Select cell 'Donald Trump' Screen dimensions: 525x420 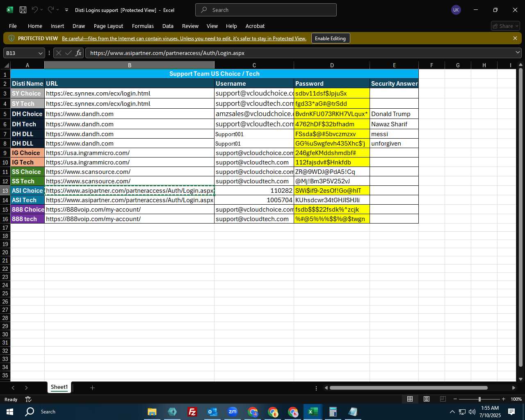coord(394,114)
